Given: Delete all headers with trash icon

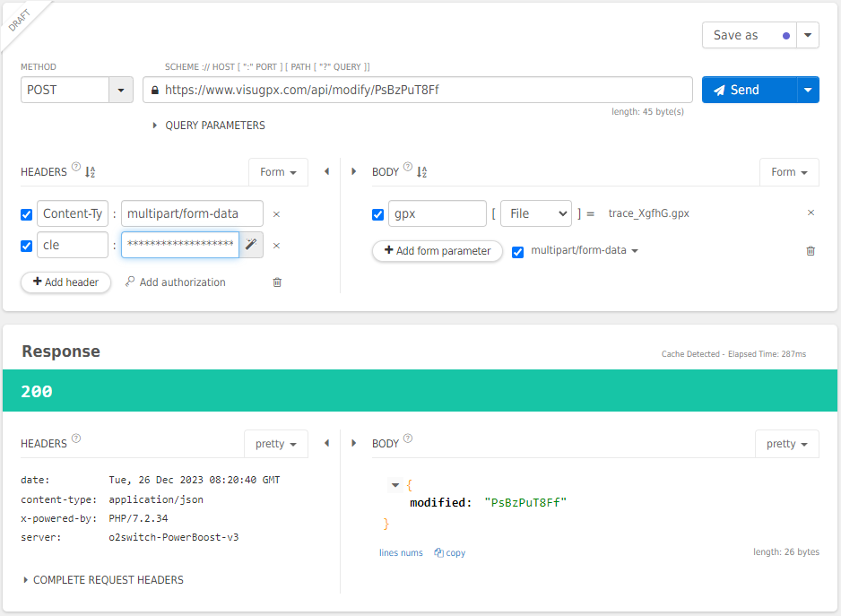Looking at the screenshot, I should [x=277, y=282].
